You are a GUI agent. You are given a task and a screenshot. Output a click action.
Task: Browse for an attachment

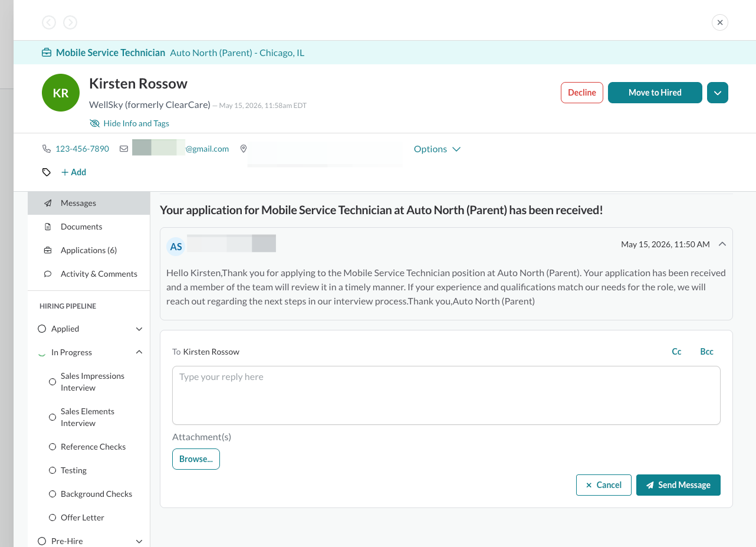[x=196, y=459]
